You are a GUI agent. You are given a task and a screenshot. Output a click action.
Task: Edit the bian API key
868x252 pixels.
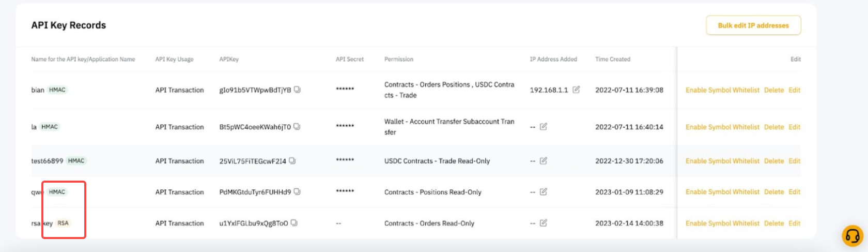pos(794,90)
